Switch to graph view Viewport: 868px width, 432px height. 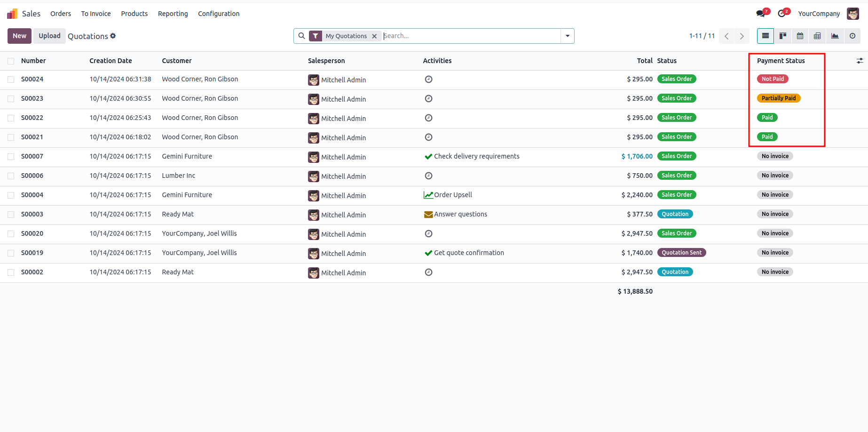point(835,36)
